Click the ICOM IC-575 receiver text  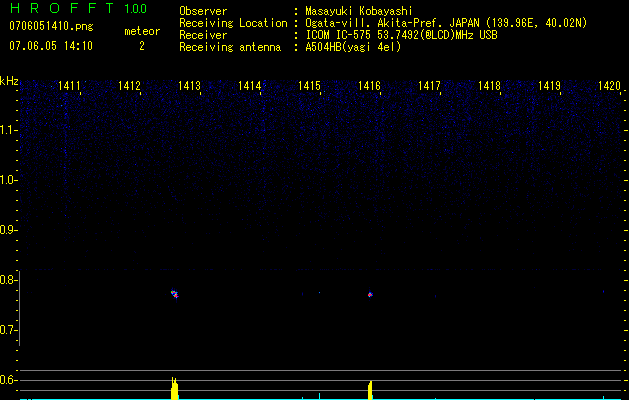pos(401,35)
